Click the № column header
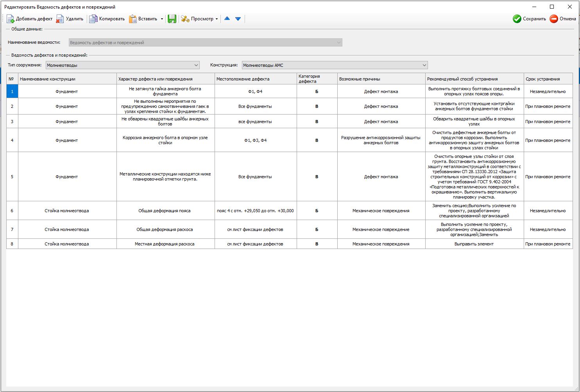 click(12, 79)
